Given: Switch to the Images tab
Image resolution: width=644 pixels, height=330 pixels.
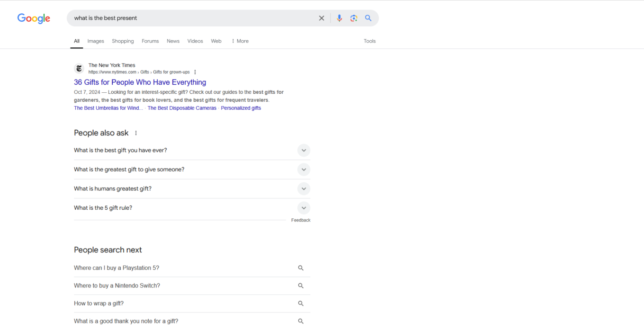Looking at the screenshot, I should 96,41.
